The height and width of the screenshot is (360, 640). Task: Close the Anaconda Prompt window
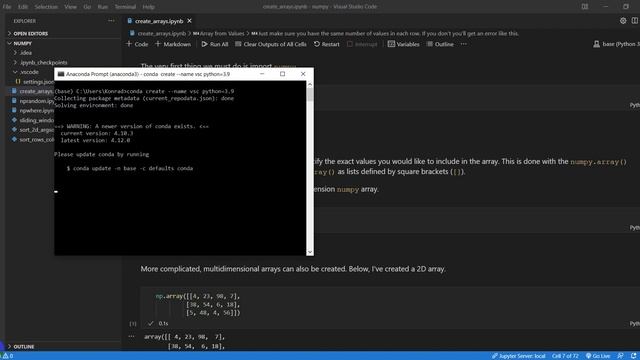coord(303,74)
